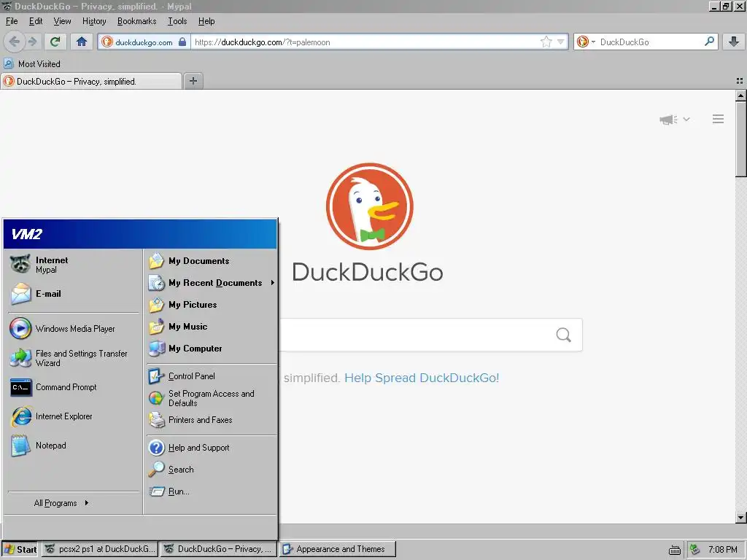Click the DuckDuckGo duck logo
Screen dimensions: 747x560
click(369, 206)
